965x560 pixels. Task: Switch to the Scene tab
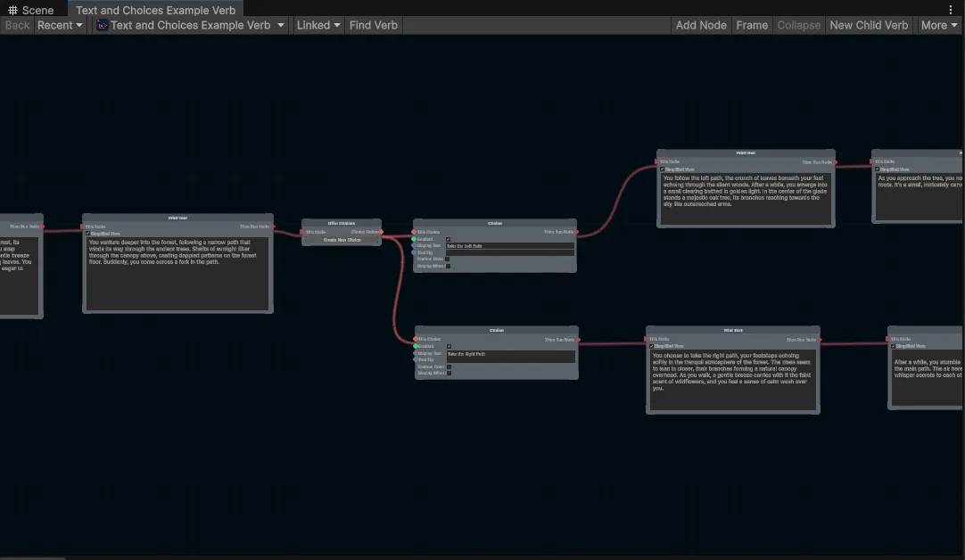(x=31, y=10)
